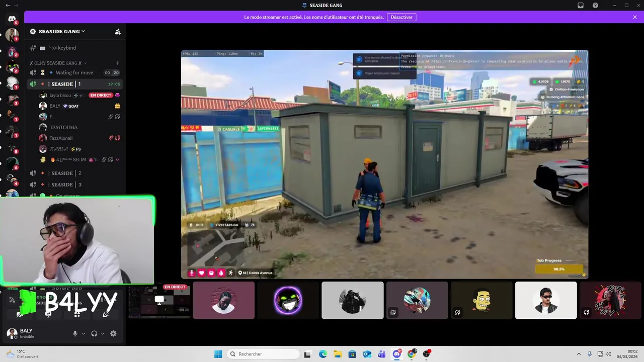Click the system tray volume icon

pyautogui.click(x=608, y=354)
